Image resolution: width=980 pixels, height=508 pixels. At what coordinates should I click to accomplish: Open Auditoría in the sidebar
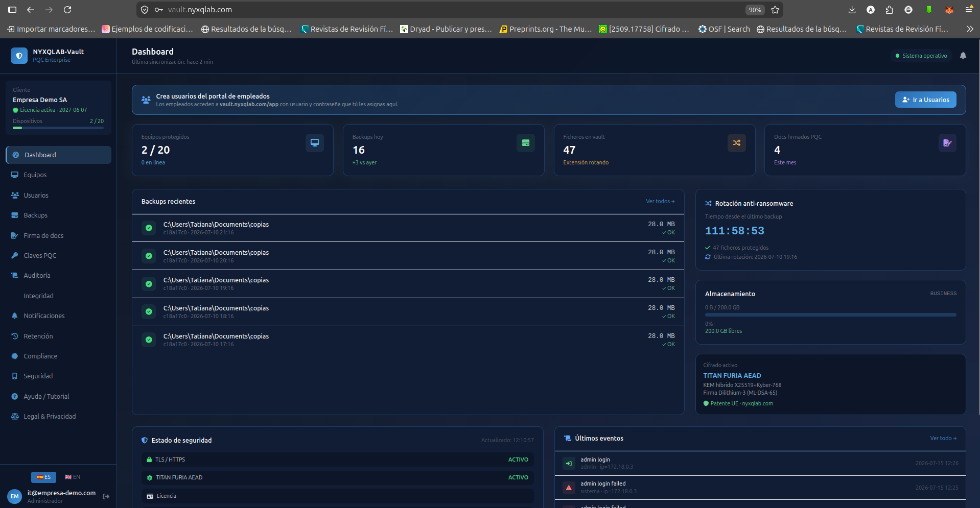(x=59, y=275)
